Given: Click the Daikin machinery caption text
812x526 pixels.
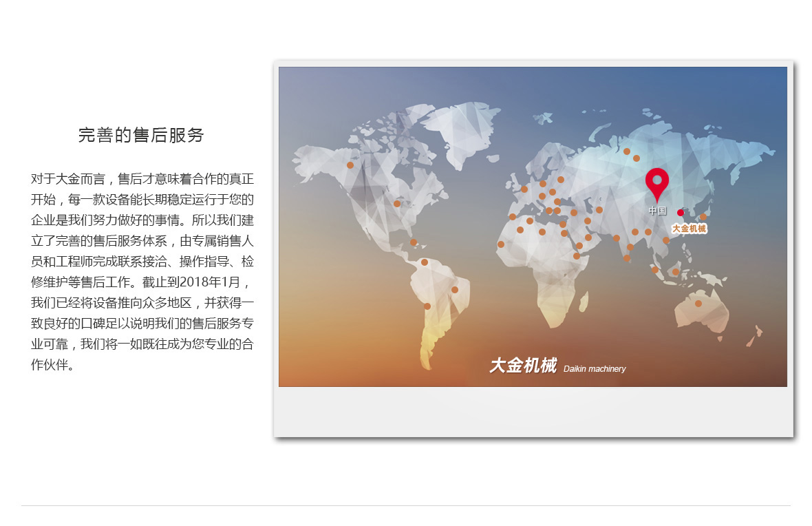Looking at the screenshot, I should pyautogui.click(x=595, y=369).
